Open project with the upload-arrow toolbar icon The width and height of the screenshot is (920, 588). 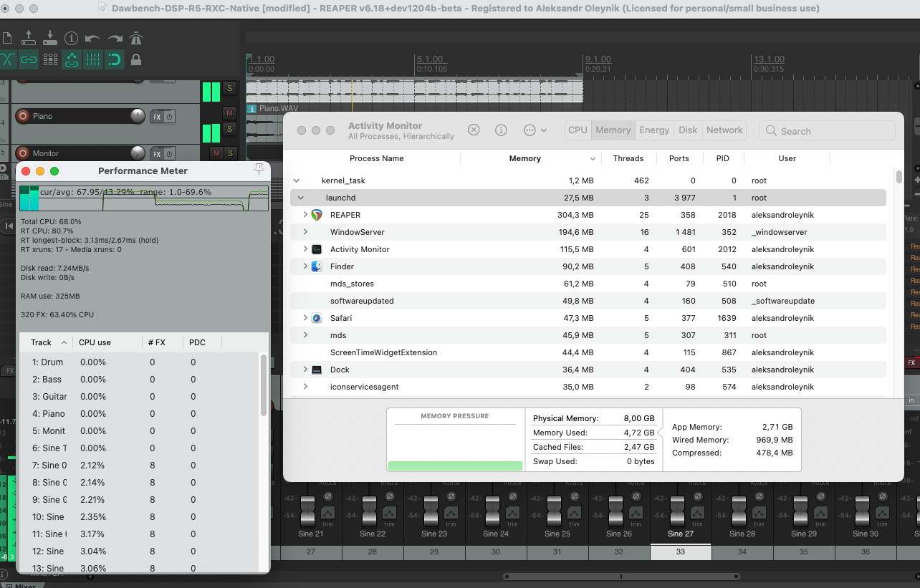point(29,38)
